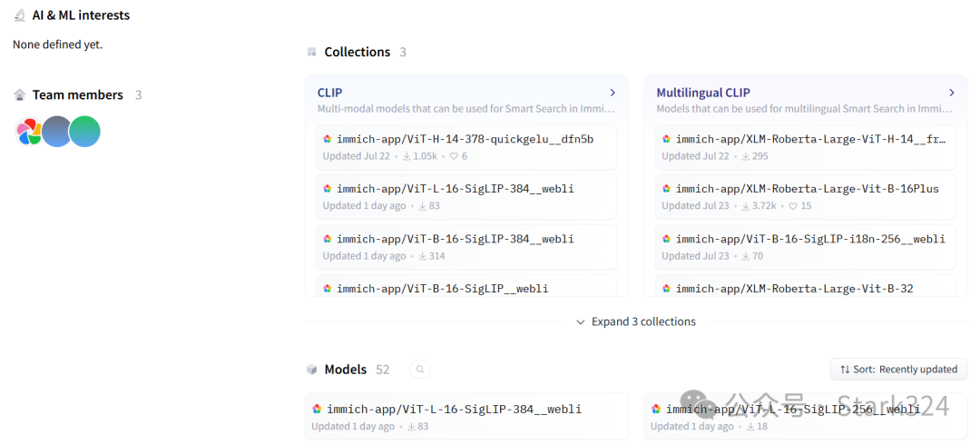Open ViT-H-14-378-quickgelu__dfn5b in CLIP collection
Image resolution: width=980 pixels, height=445 pixels.
click(466, 147)
